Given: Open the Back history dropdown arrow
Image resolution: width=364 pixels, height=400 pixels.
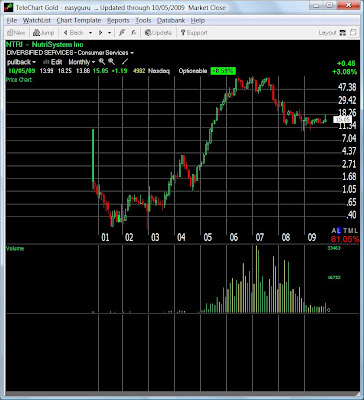Looking at the screenshot, I should pos(90,33).
